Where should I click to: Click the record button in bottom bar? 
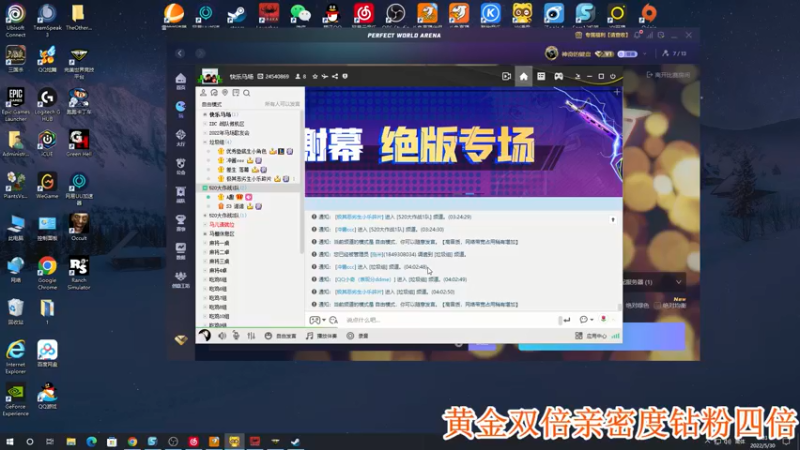358,336
